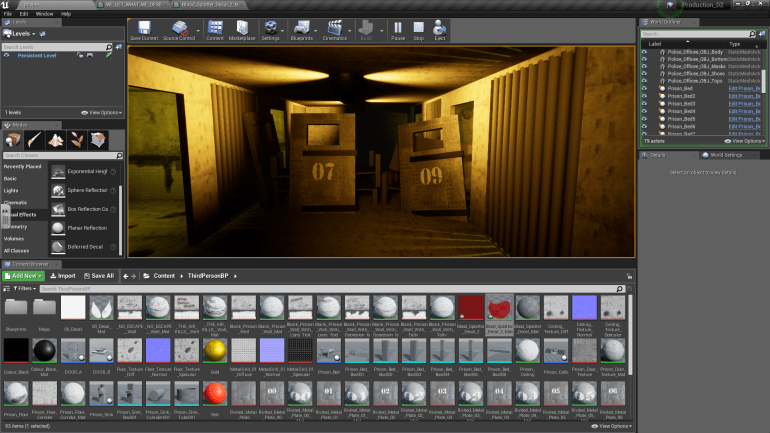Switch to the World Settings tab
Image resolution: width=770 pixels, height=433 pixels.
[725, 155]
